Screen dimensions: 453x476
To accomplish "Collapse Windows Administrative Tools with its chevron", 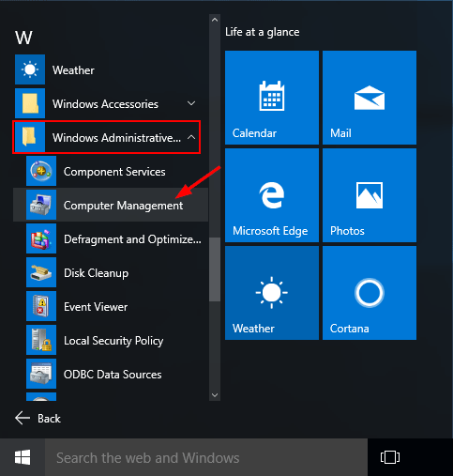I will [191, 137].
